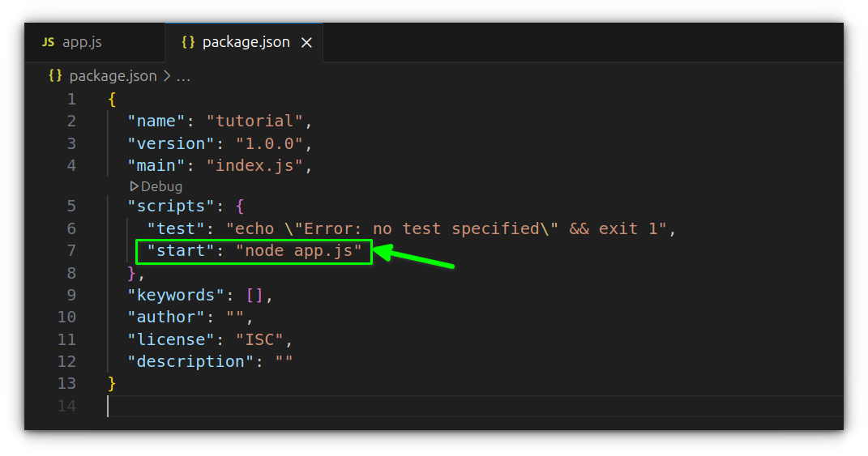This screenshot has height=456, width=868.
Task: Click the breadcrumb ellipsis symbol
Action: [x=184, y=77]
